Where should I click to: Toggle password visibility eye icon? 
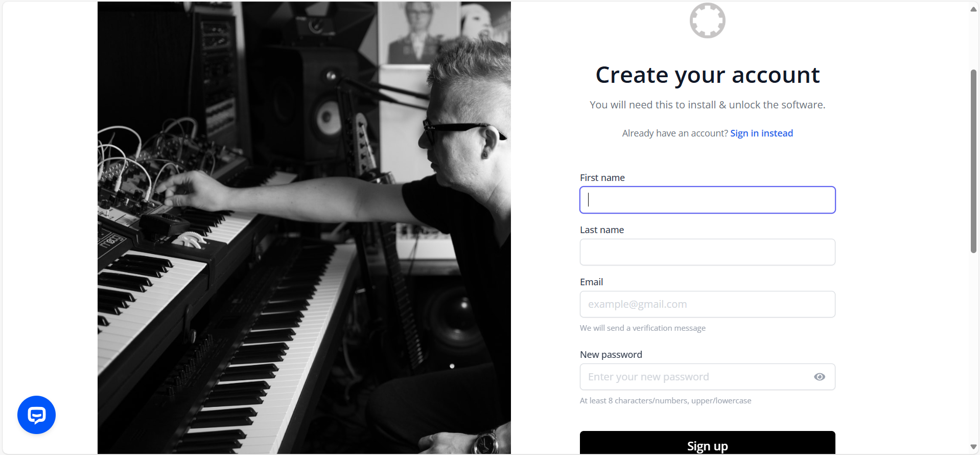[820, 377]
